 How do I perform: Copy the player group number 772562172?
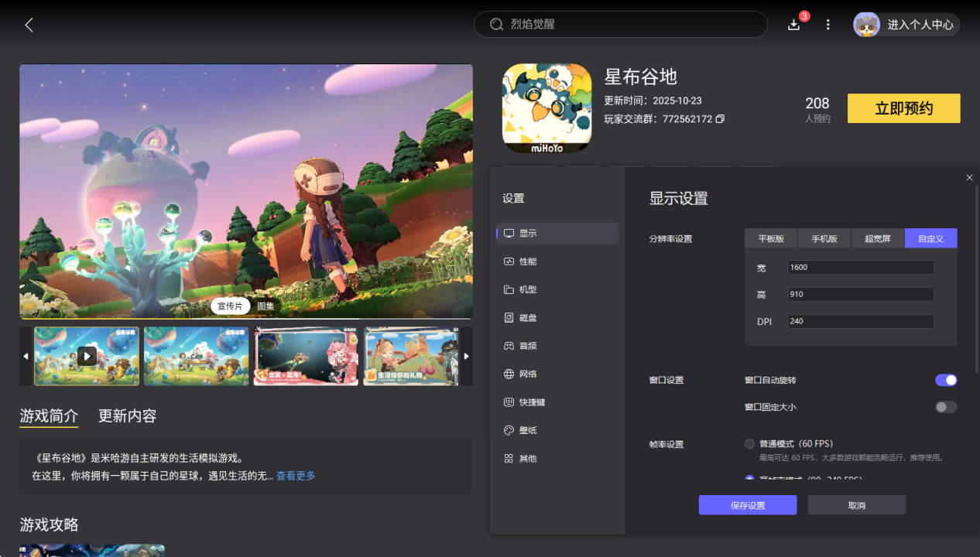pyautogui.click(x=720, y=119)
